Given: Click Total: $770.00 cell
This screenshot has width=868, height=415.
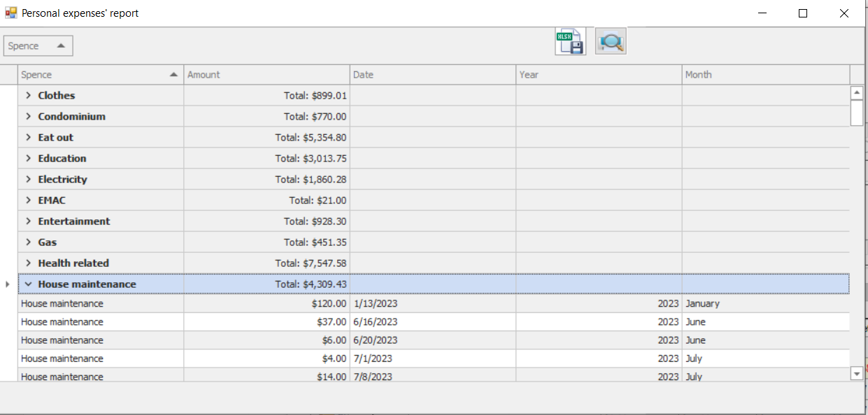Looking at the screenshot, I should pyautogui.click(x=266, y=117).
